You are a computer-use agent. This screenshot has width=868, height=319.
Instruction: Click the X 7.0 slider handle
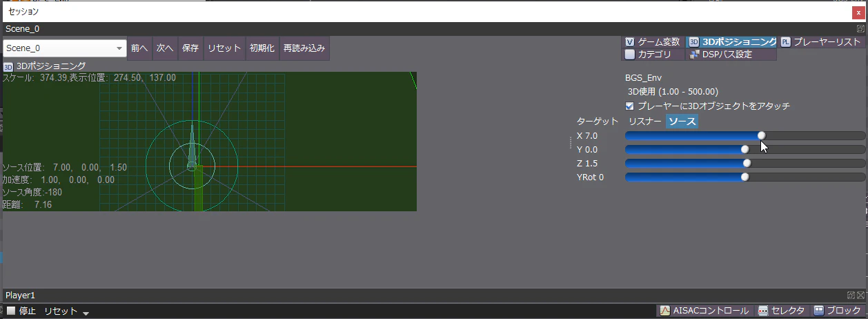761,135
